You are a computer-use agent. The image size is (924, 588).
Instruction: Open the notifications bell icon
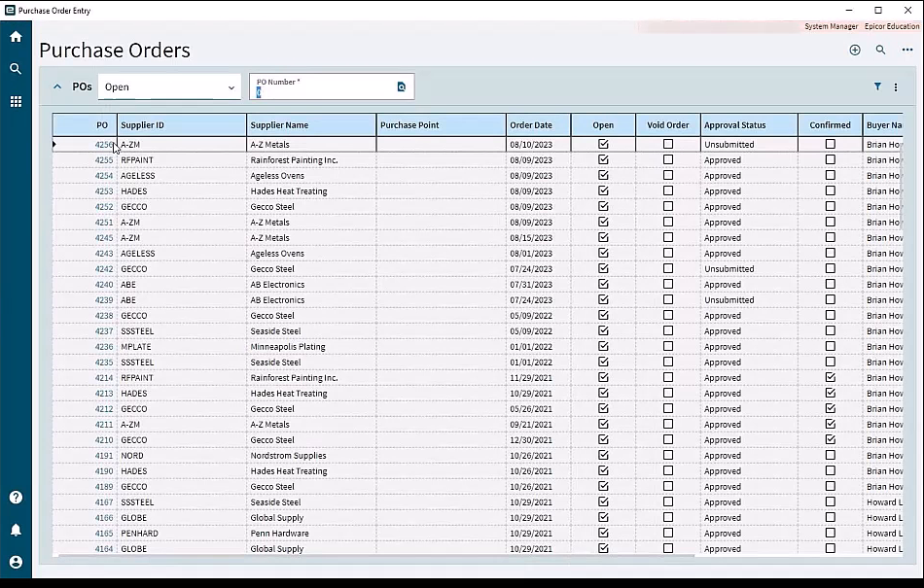pos(16,530)
